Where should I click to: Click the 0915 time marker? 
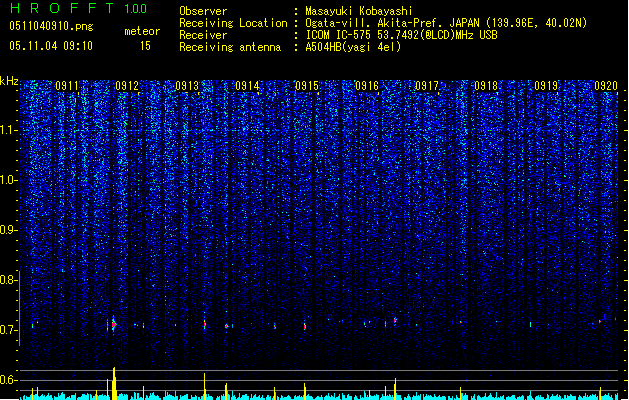pyautogui.click(x=307, y=86)
